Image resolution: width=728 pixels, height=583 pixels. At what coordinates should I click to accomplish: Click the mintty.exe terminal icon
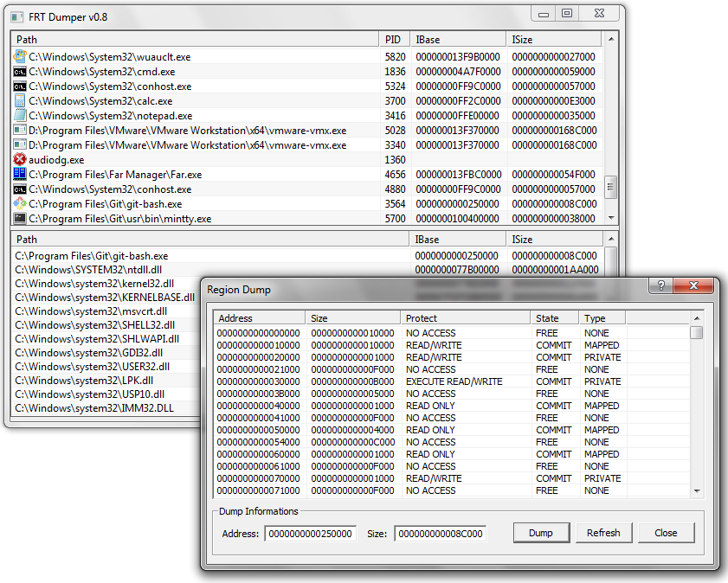[20, 219]
